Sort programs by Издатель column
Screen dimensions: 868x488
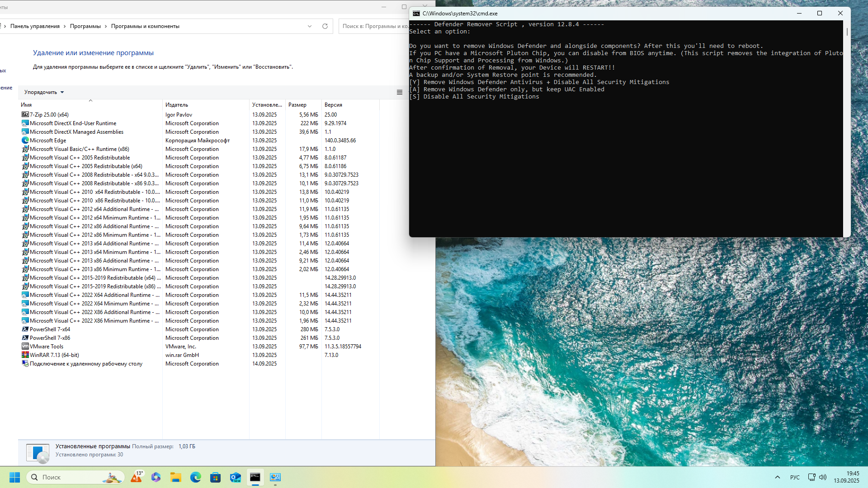coord(177,105)
